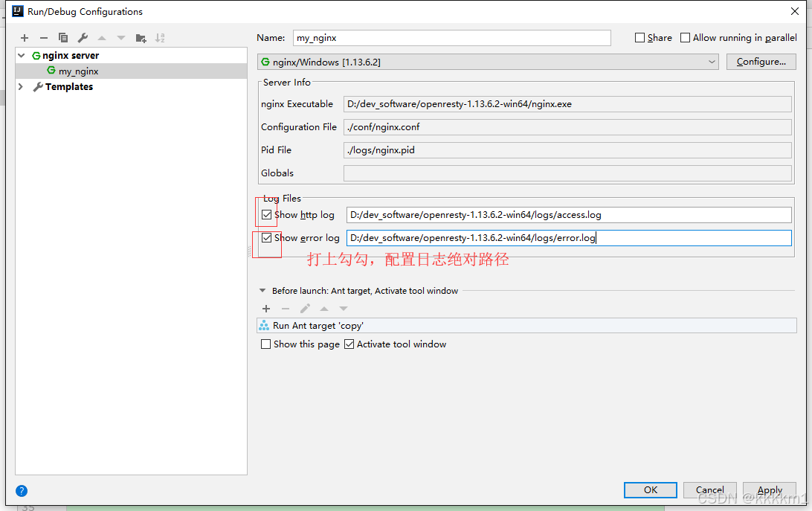The image size is (812, 511).
Task: Select my_nginx in configuration tree
Action: (78, 71)
